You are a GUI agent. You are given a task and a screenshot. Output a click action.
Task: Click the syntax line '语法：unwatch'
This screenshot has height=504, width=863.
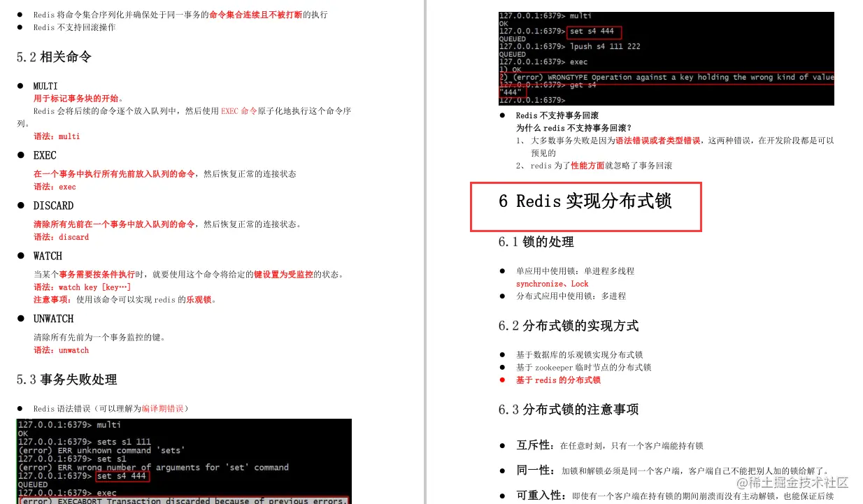[x=62, y=350]
